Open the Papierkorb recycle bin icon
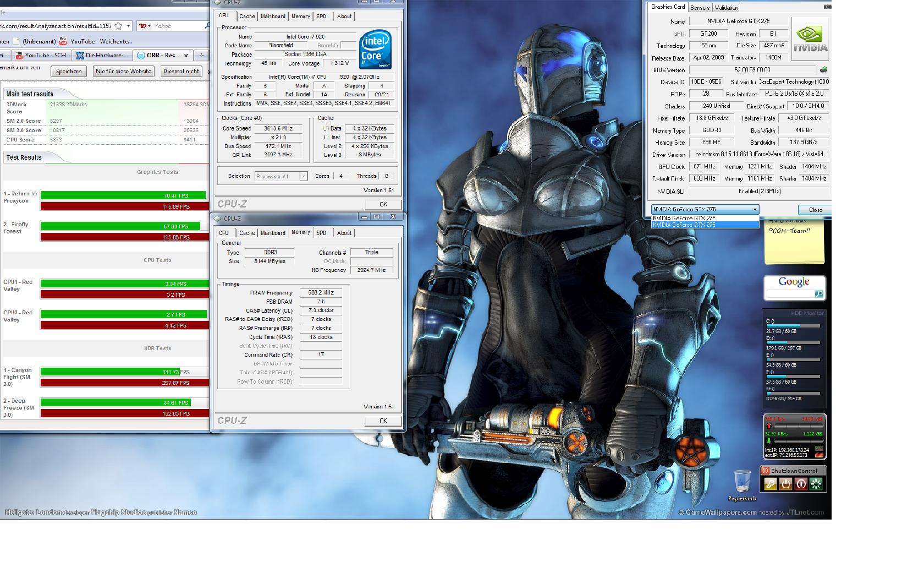The width and height of the screenshot is (924, 578). pos(742,485)
